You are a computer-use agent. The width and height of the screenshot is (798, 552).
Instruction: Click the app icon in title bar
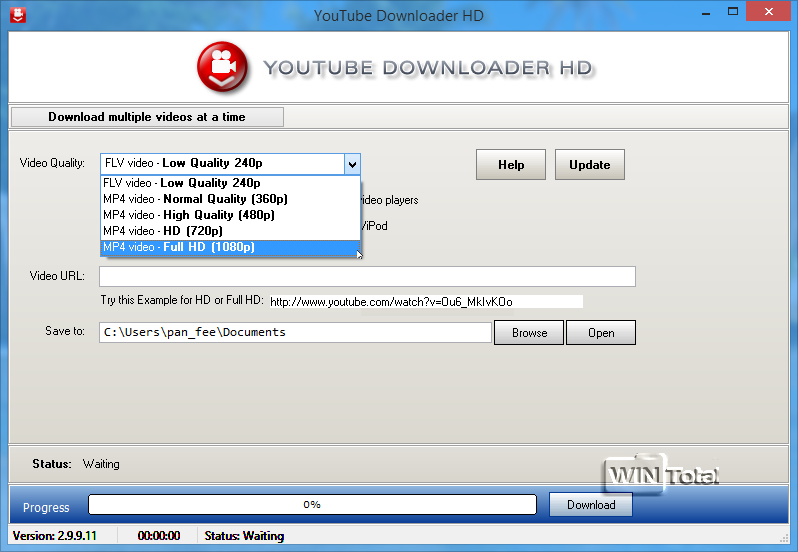tap(18, 15)
